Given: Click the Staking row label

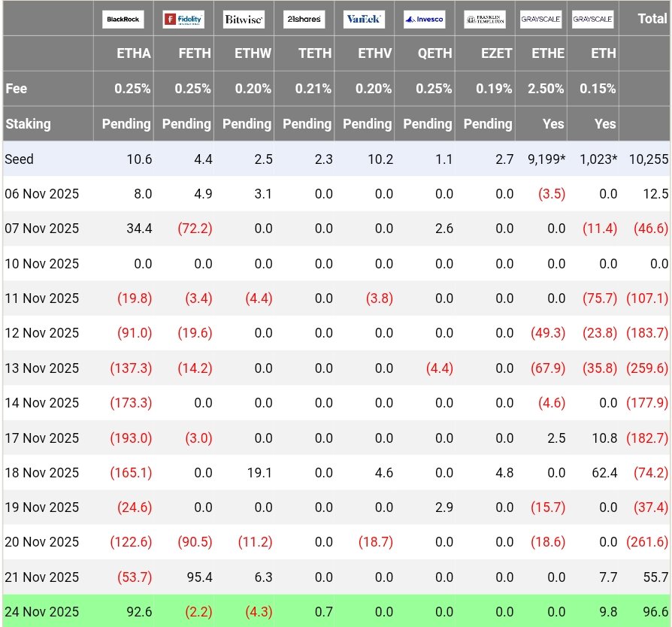Looking at the screenshot, I should pos(28,123).
